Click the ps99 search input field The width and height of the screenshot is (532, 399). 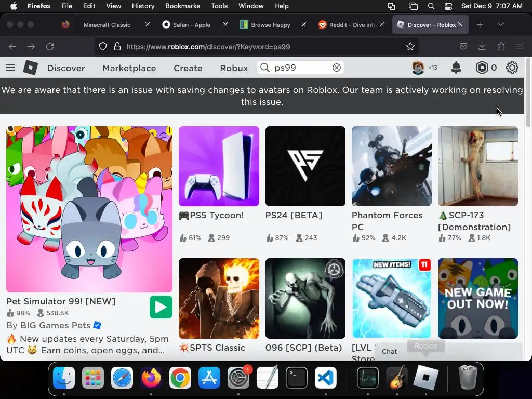click(x=300, y=68)
